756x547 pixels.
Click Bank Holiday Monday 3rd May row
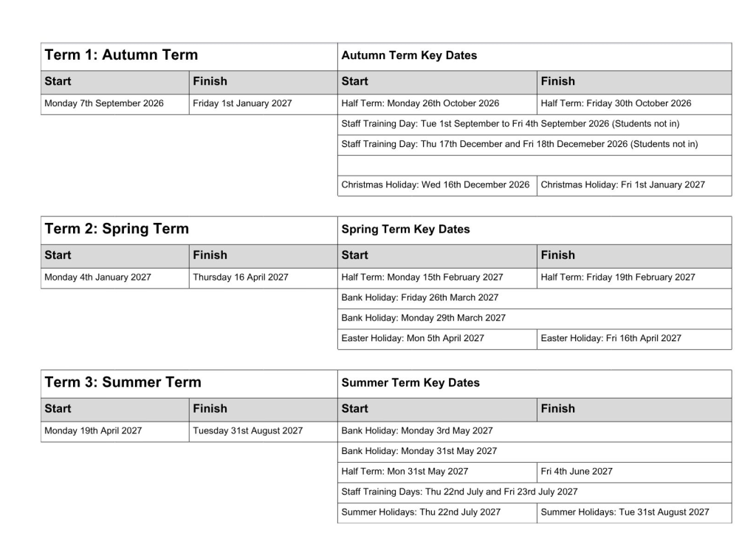tap(535, 431)
